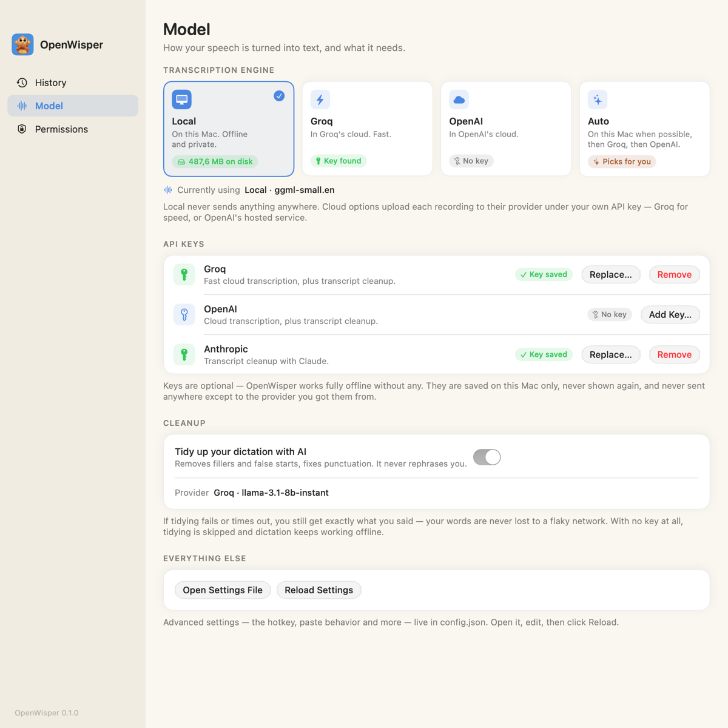728x728 pixels.
Task: Click the Model waveform icon in sidebar
Action: pos(22,106)
